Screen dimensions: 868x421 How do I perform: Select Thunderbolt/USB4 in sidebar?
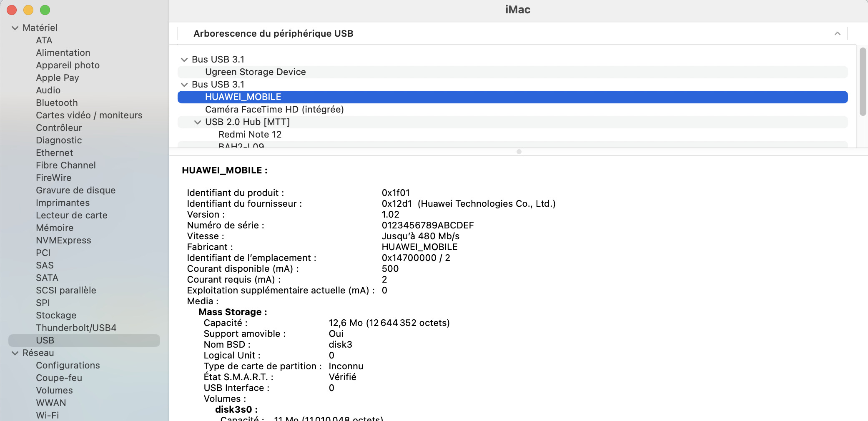76,328
